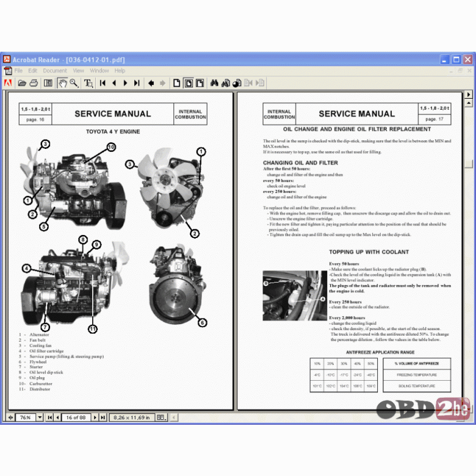
Task: Click the Find binoculars icon
Action: (214, 83)
